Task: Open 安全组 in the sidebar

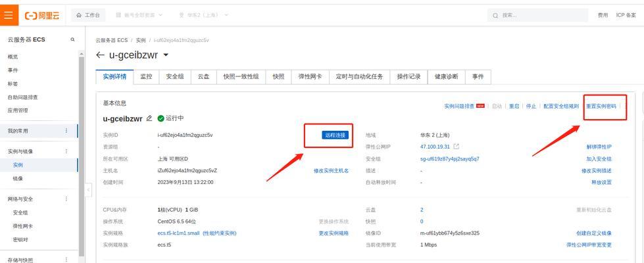Action: coord(20,213)
